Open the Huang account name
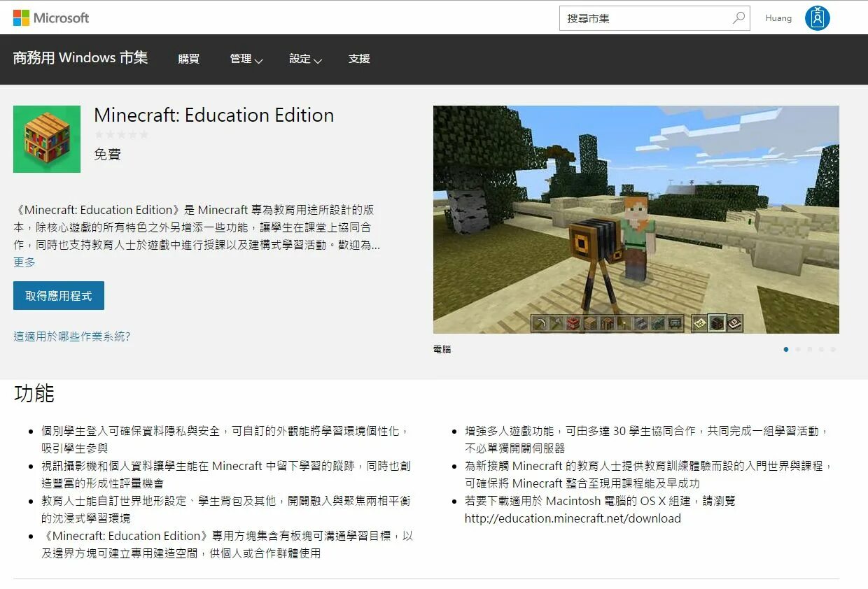 click(778, 18)
